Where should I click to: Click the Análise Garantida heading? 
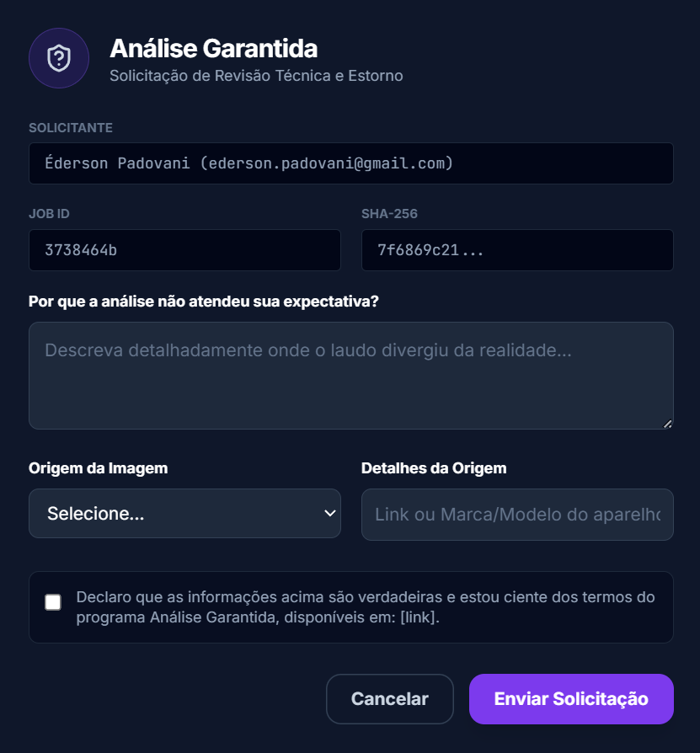213,48
